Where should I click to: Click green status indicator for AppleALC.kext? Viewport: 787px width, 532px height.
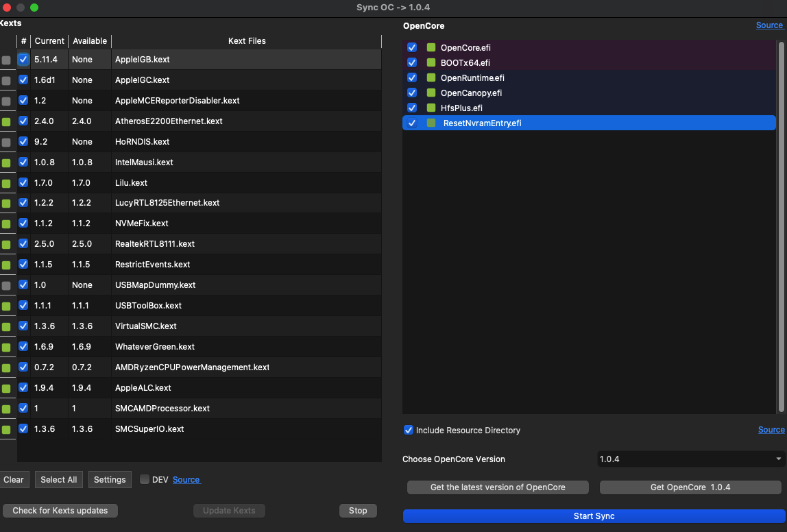tap(6, 389)
